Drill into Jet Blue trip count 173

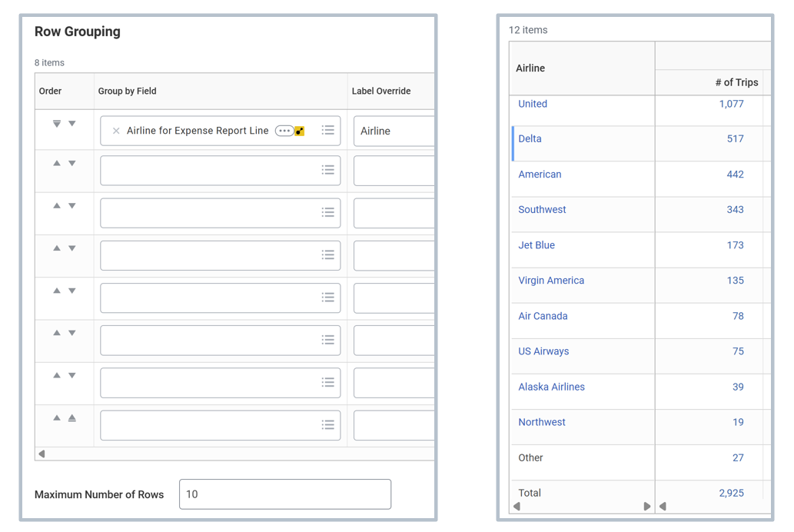pyautogui.click(x=736, y=245)
